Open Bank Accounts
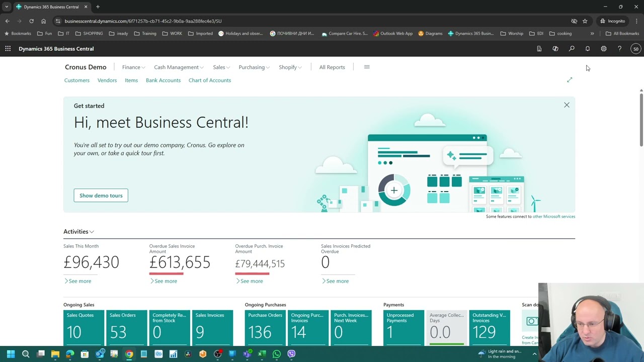This screenshot has height=362, width=644. pos(163,80)
